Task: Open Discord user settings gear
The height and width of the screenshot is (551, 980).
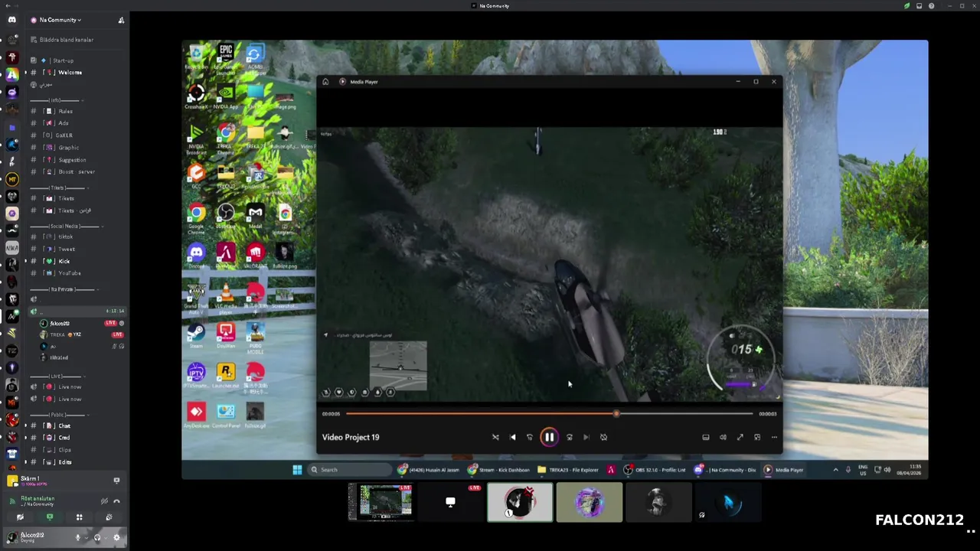Action: pos(116,537)
